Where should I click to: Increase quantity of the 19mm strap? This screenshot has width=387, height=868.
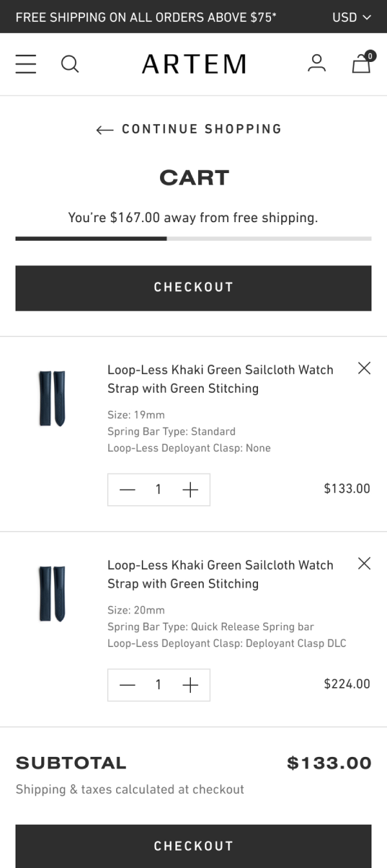point(190,490)
